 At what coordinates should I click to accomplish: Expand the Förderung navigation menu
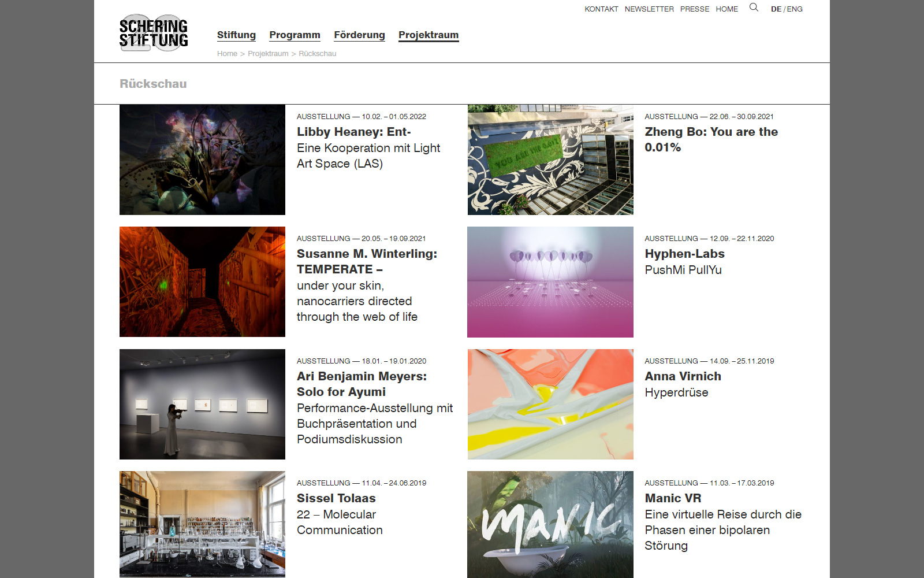pyautogui.click(x=359, y=35)
